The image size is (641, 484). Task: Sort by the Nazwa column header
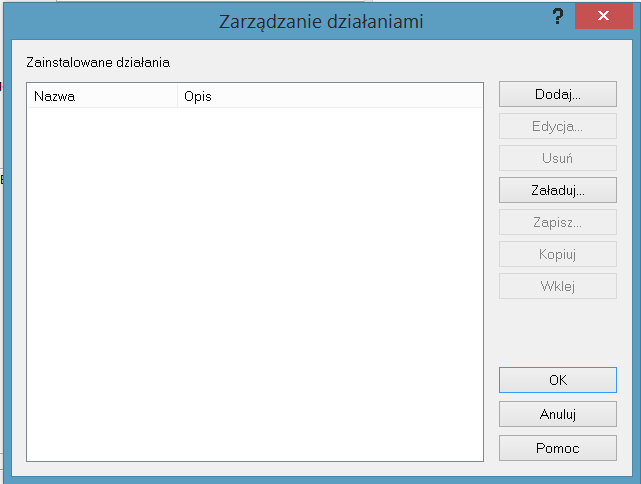[x=100, y=97]
